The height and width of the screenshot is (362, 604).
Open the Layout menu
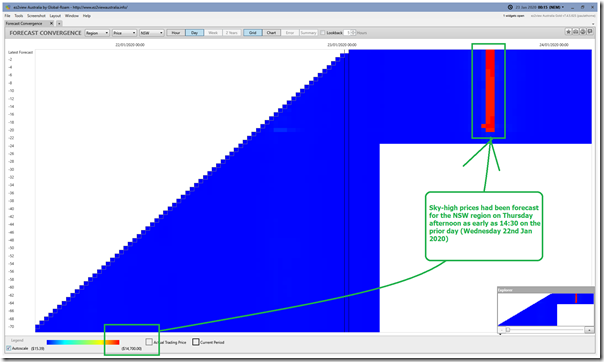point(55,16)
